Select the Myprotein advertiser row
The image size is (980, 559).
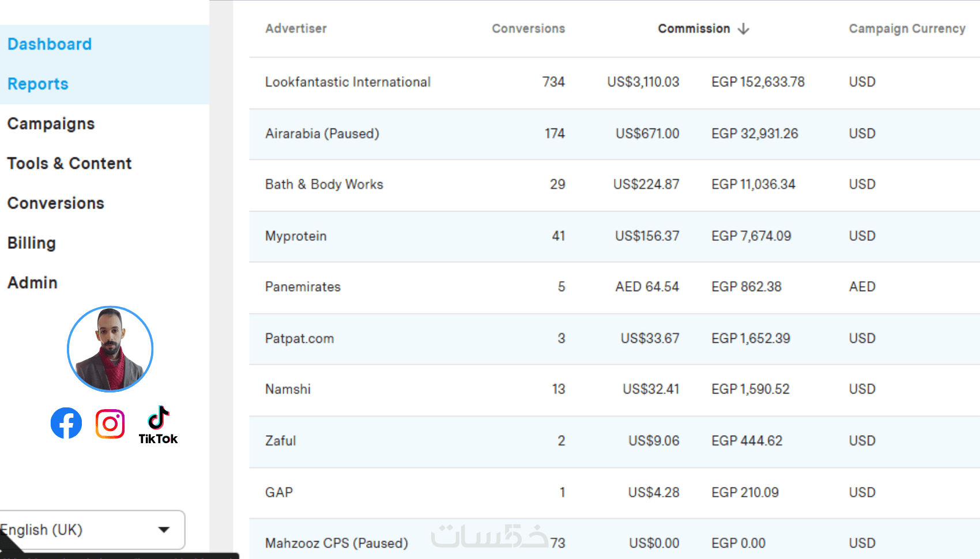click(296, 236)
